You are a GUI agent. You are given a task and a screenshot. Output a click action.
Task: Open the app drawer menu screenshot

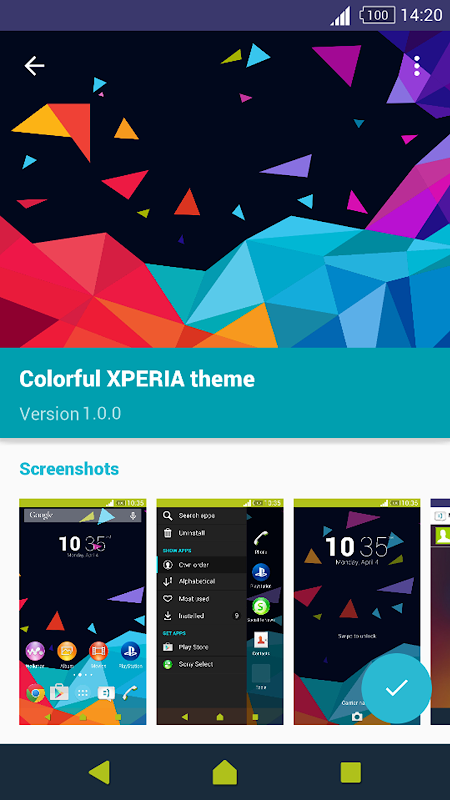220,611
